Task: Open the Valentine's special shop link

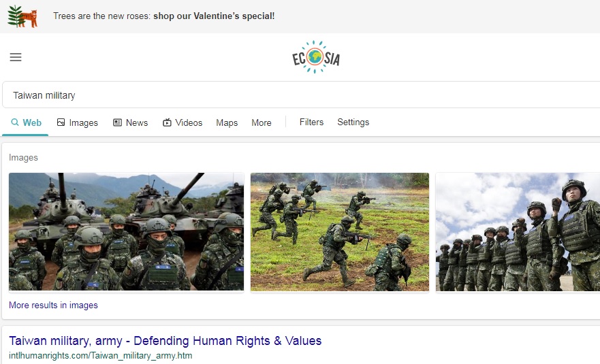Action: tap(214, 16)
